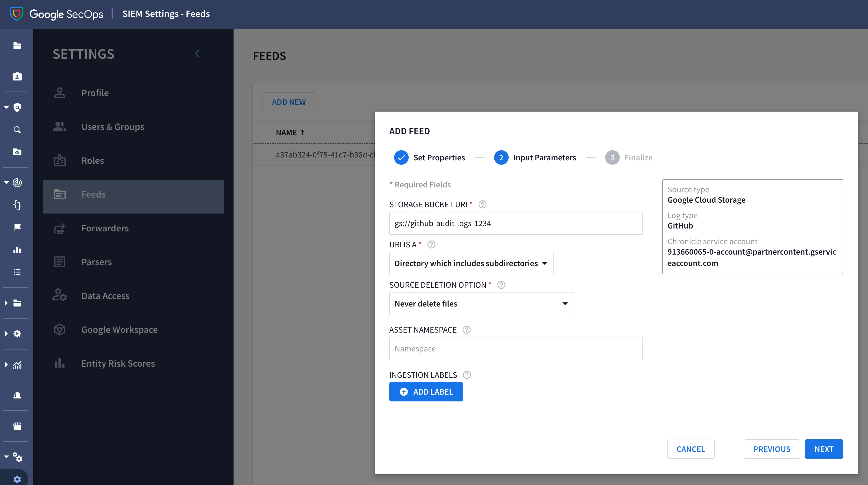Show help for Ingestion Labels

467,375
